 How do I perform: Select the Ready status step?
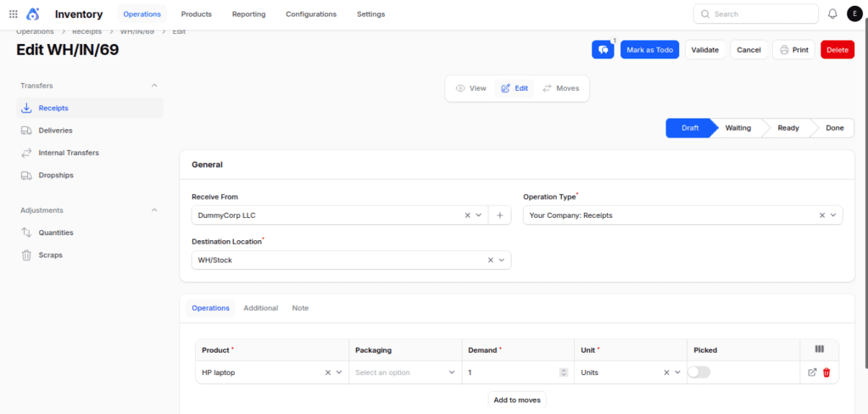pyautogui.click(x=788, y=128)
